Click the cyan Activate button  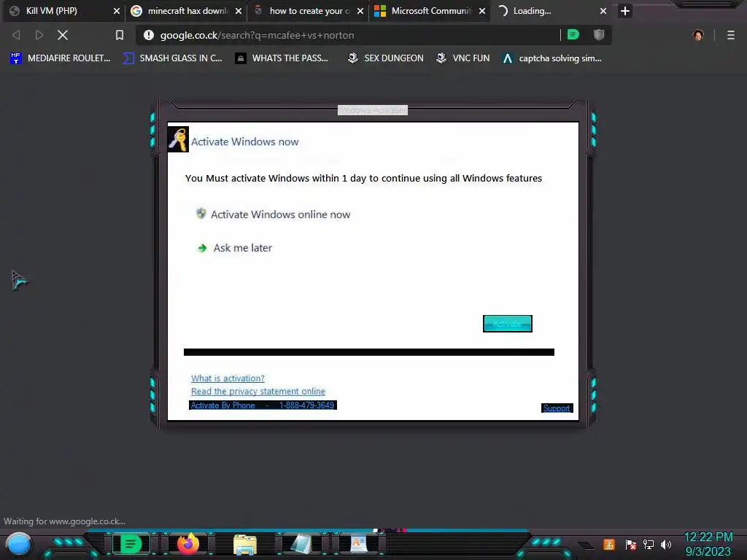(x=508, y=324)
